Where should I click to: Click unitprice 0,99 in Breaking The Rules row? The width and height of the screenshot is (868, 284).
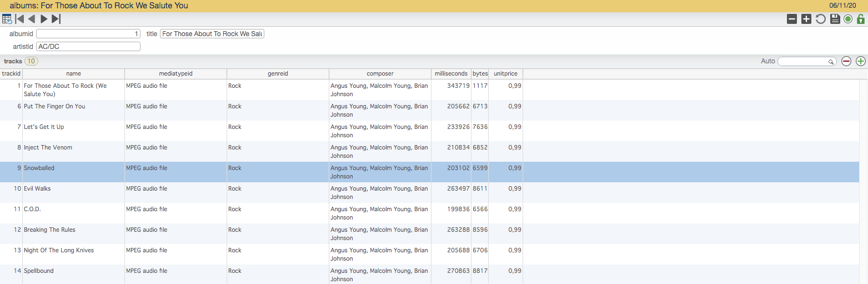515,230
